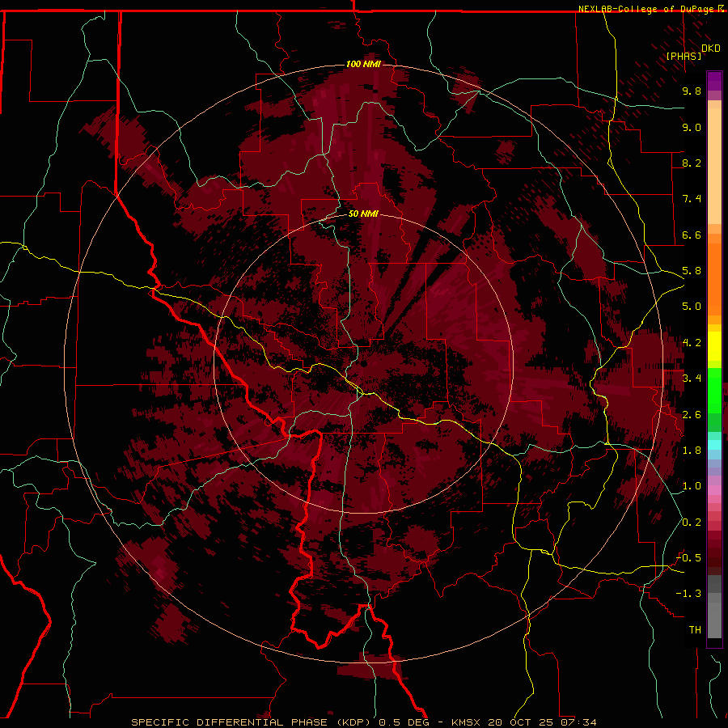Click the 2.6 legend value
728x728 pixels.
click(x=692, y=415)
